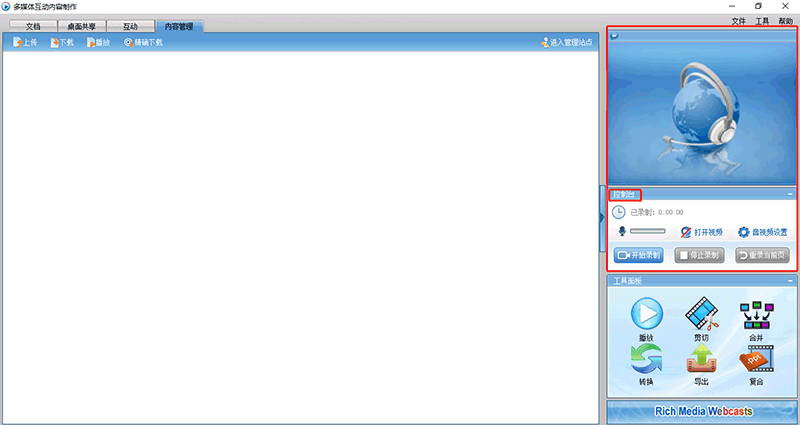Click 下载 download in the toolbar
Screen dimensions: 800x425
(x=62, y=43)
